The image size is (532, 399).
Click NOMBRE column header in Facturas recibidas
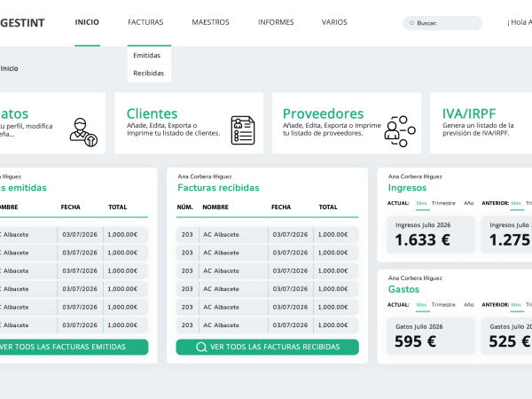215,207
